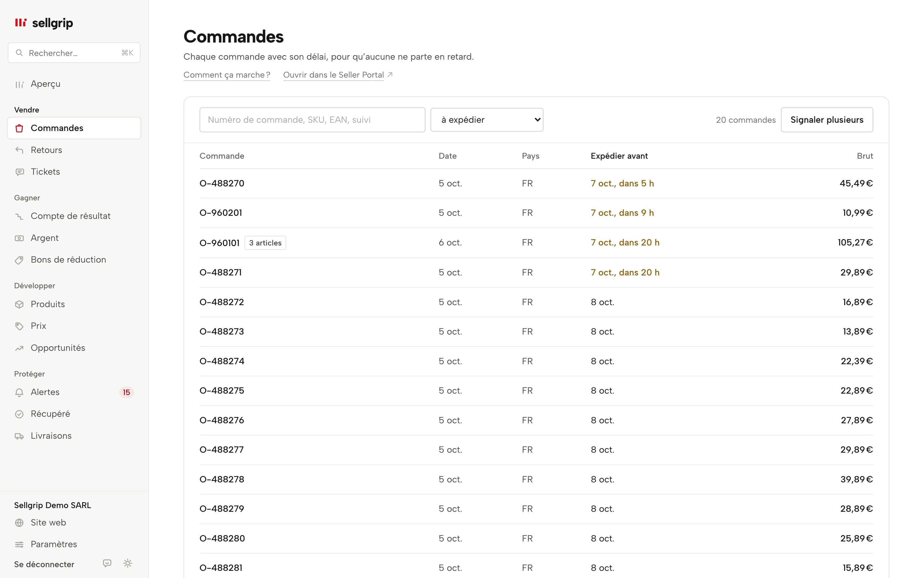
Task: Click the Compte de résultat icon
Action: tap(19, 216)
